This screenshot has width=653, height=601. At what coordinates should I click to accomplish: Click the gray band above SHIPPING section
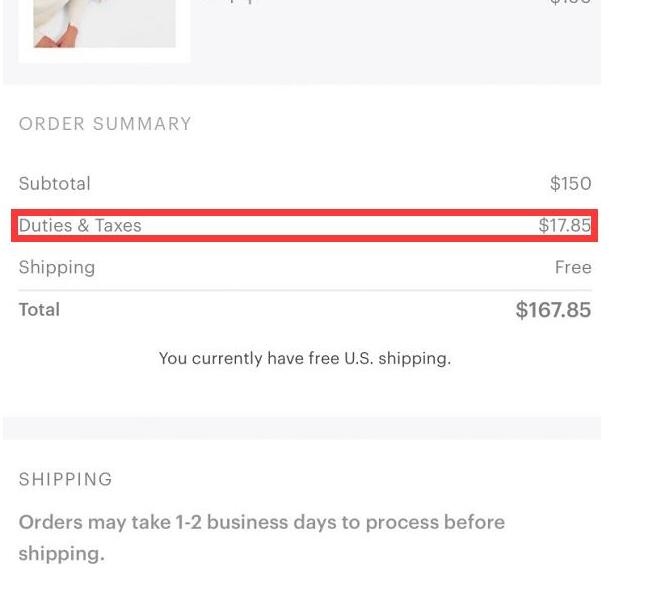tap(302, 428)
